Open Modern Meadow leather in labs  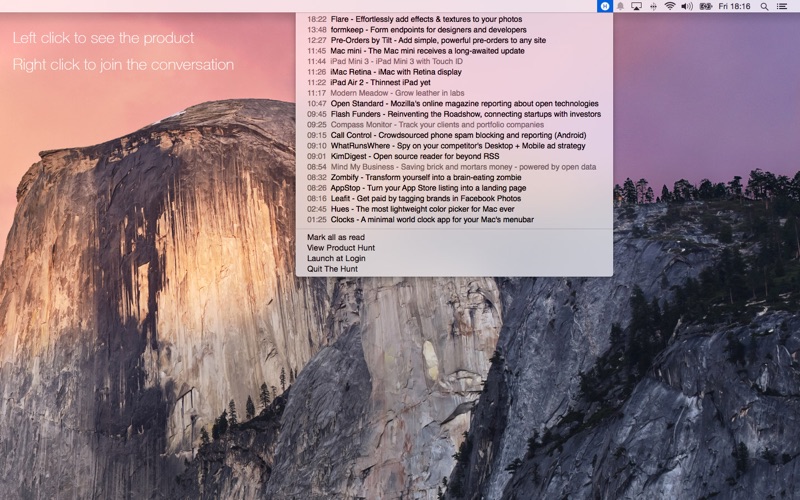point(454,93)
